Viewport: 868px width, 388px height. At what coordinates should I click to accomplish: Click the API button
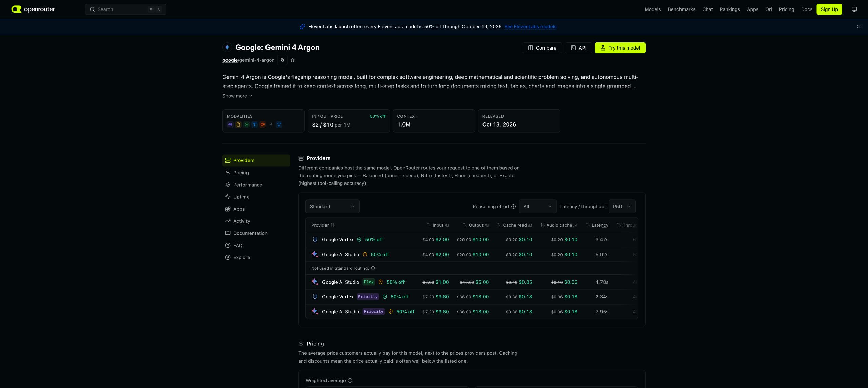[x=578, y=48]
